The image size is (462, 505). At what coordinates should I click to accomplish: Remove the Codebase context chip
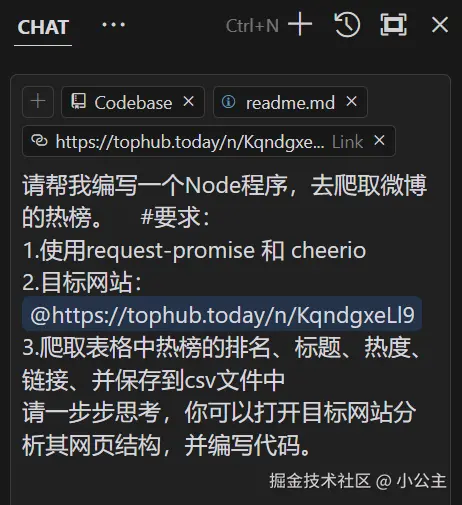tap(189, 101)
